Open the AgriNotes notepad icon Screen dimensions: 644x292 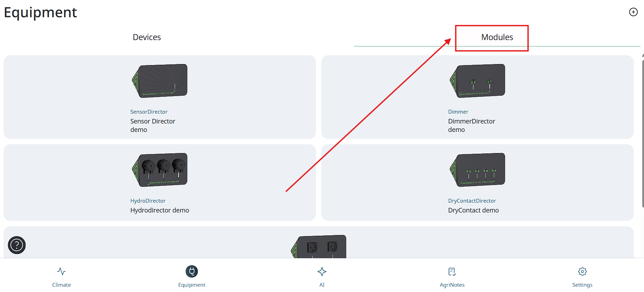pos(452,272)
